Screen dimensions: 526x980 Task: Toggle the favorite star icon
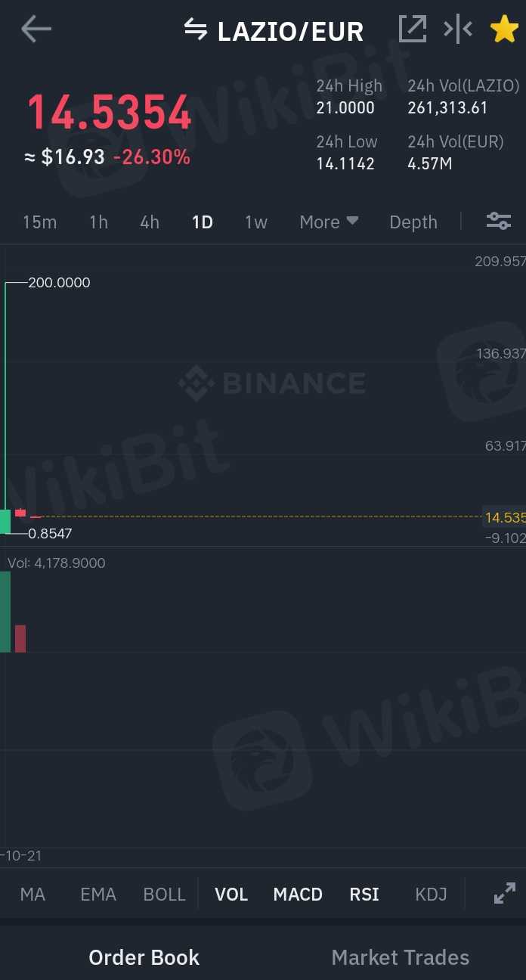tap(503, 29)
